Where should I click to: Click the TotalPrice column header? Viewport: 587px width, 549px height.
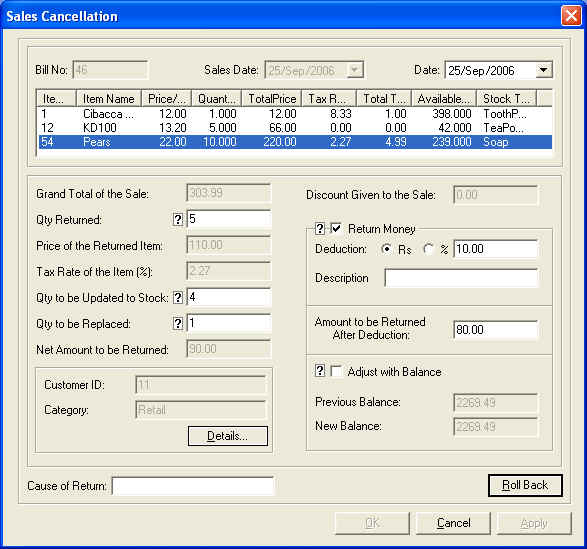point(272,99)
